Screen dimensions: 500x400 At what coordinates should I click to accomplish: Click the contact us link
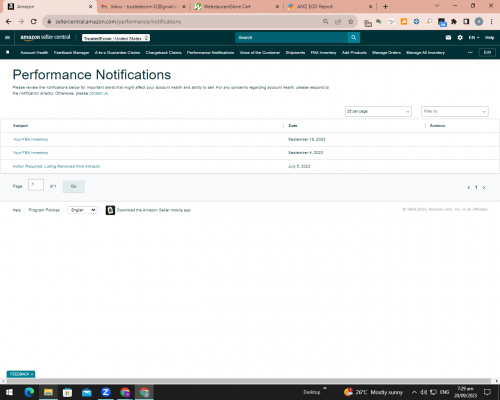coord(98,93)
